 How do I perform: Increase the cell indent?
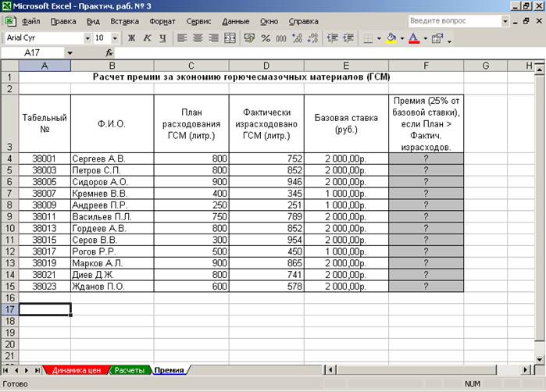[347, 37]
